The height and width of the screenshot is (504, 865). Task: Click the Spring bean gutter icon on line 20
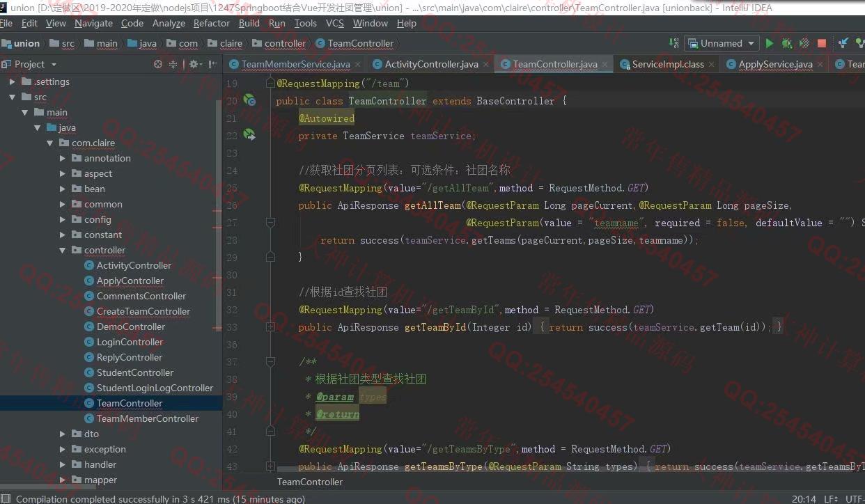[249, 101]
